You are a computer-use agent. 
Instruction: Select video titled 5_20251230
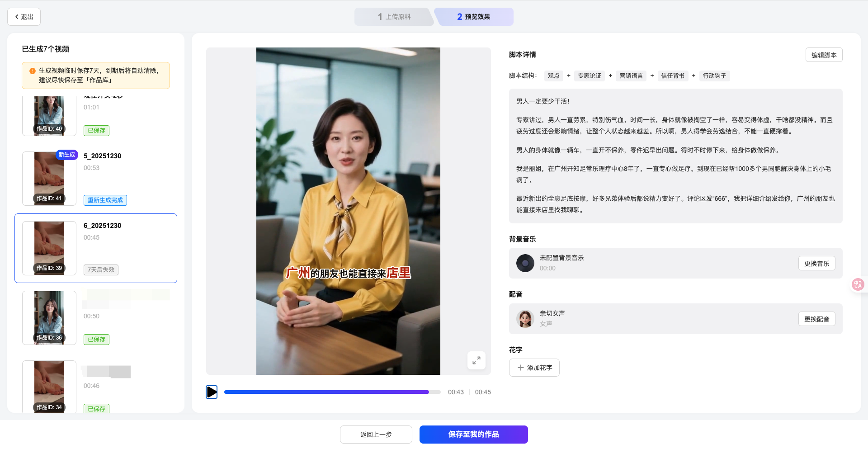(103, 156)
